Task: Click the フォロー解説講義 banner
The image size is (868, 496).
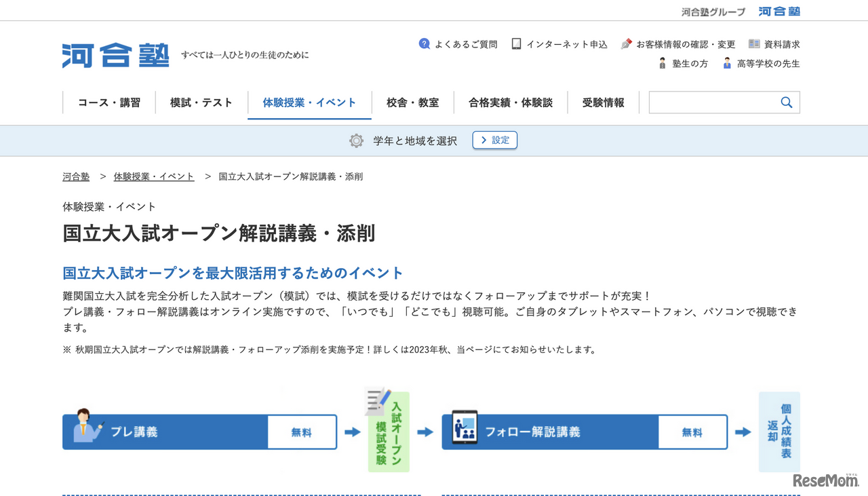Action: click(x=585, y=432)
